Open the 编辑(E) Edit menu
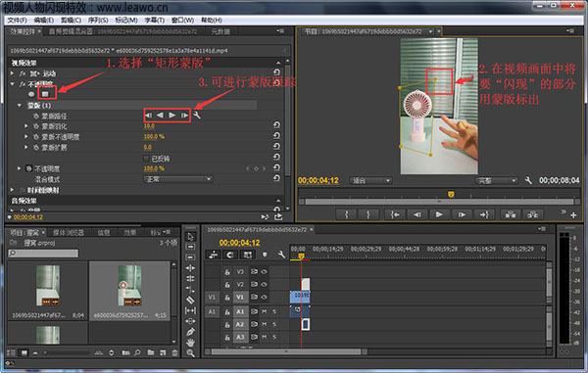 pyautogui.click(x=43, y=20)
